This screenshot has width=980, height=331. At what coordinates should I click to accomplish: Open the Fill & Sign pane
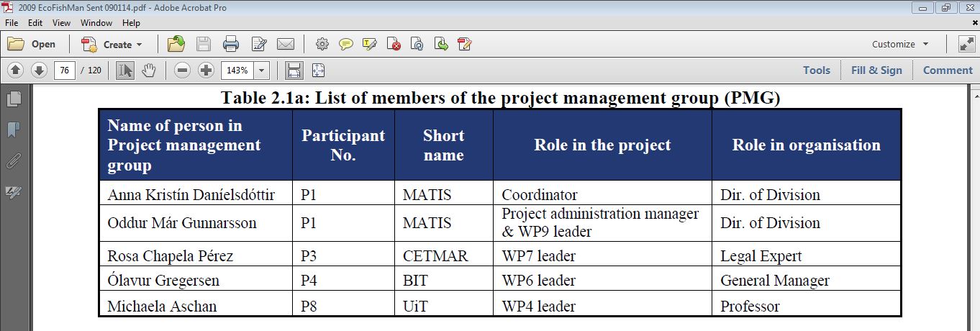pyautogui.click(x=876, y=70)
